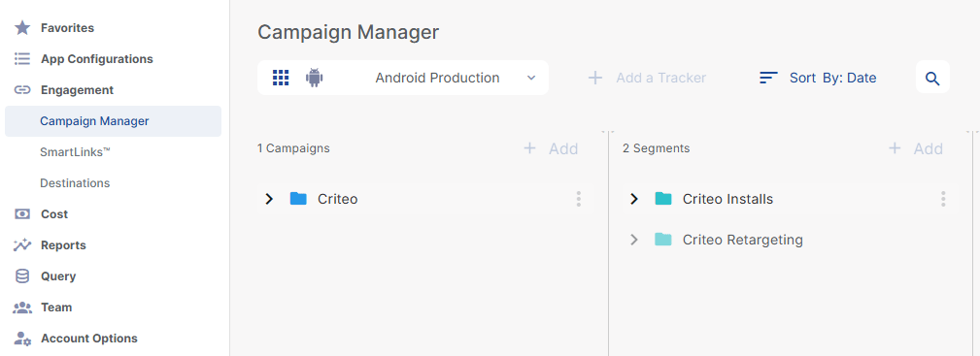Click the '1 Campaigns' count label
Screen dimensions: 980x356
pos(293,148)
